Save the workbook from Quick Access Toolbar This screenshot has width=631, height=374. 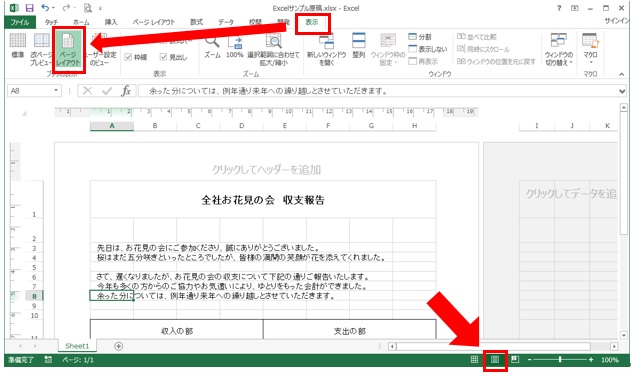[29, 8]
